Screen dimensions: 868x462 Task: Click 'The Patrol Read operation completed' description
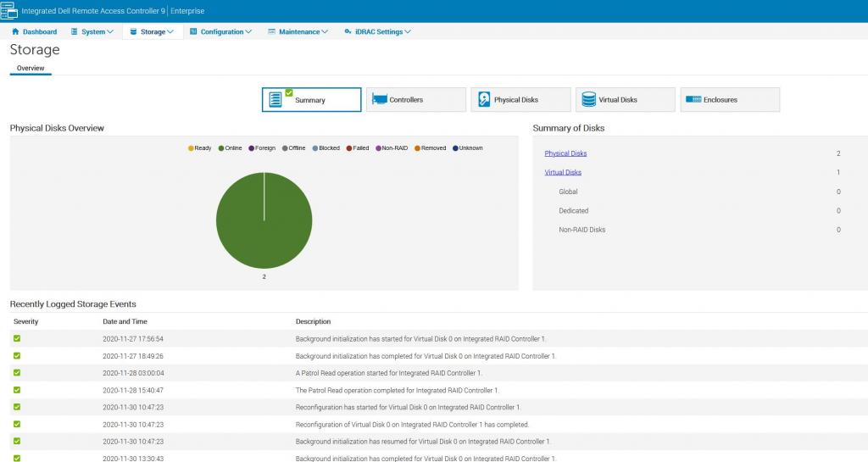(x=397, y=390)
